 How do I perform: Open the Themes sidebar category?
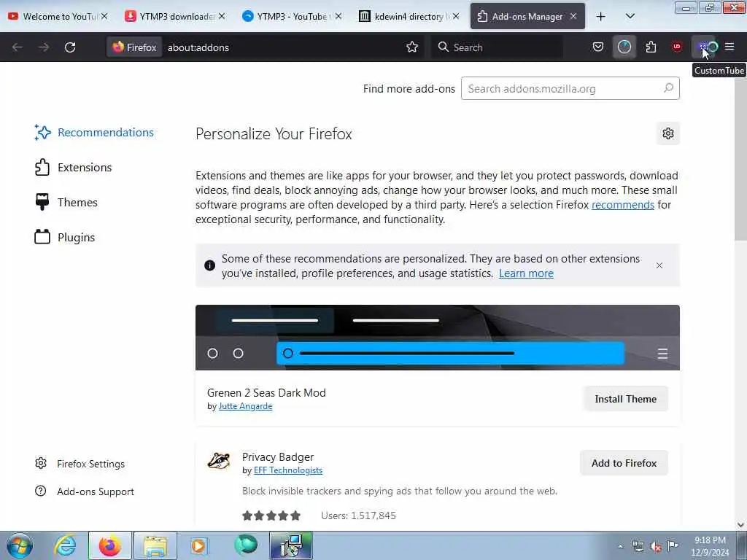coord(66,203)
